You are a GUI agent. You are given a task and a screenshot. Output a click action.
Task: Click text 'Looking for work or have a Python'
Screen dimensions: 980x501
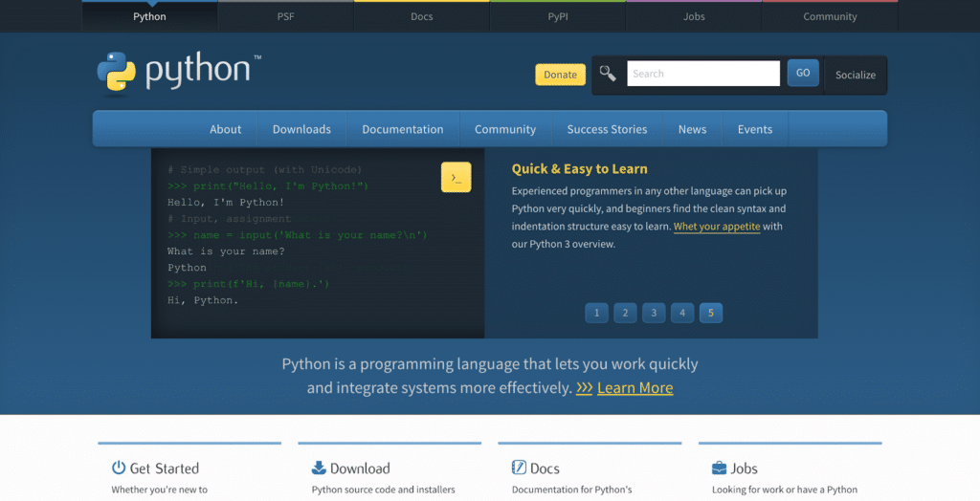coord(785,490)
